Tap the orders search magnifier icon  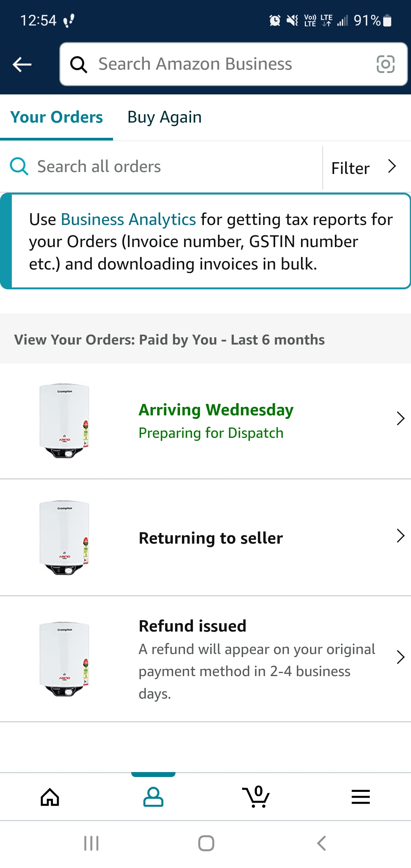coord(19,167)
